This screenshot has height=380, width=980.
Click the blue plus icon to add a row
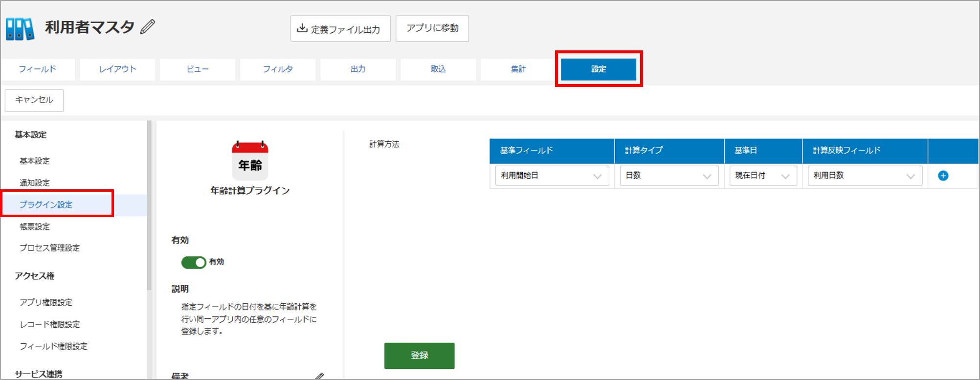pyautogui.click(x=943, y=176)
